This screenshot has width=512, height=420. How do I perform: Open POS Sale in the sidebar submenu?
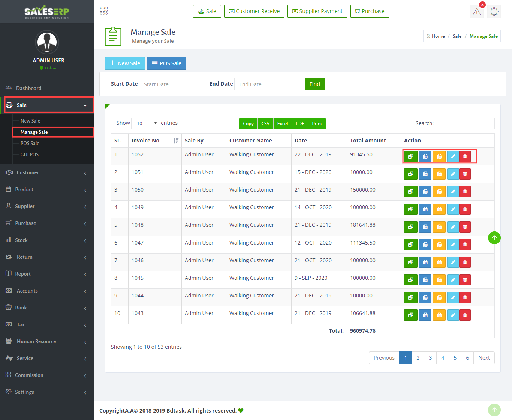[x=30, y=143]
